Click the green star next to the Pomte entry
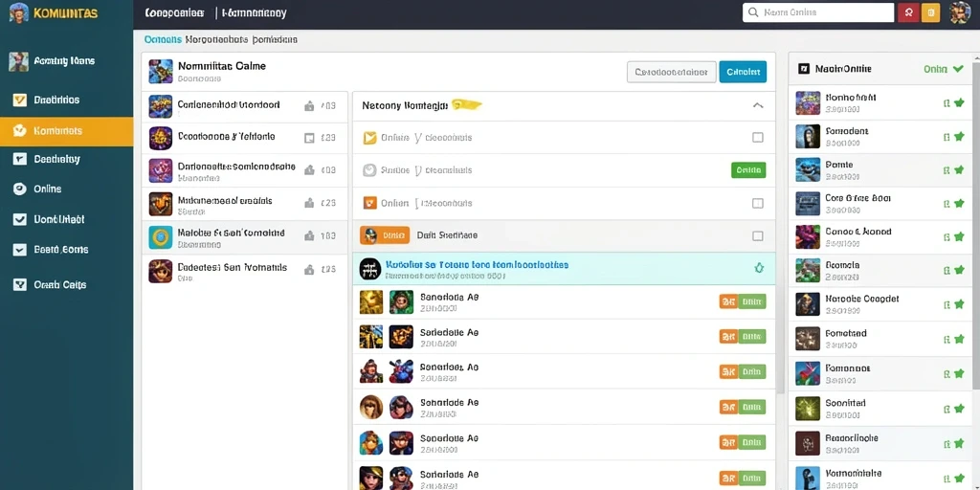 pos(959,169)
